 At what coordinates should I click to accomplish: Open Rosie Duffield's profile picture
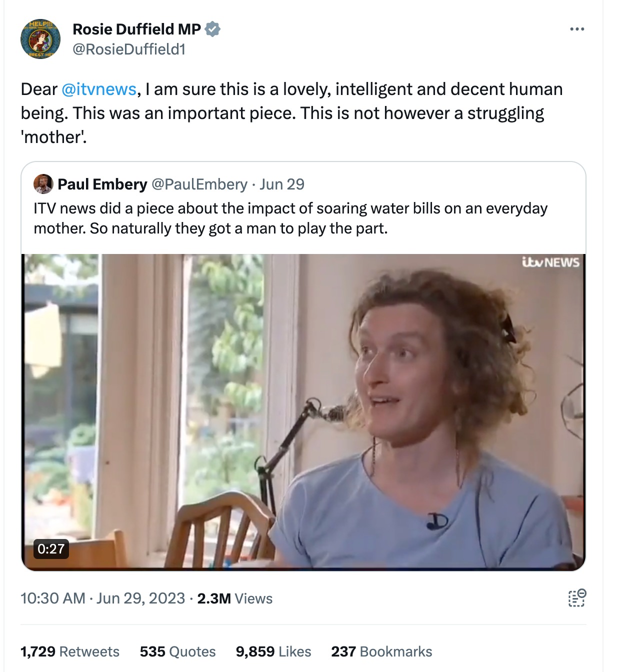(40, 39)
